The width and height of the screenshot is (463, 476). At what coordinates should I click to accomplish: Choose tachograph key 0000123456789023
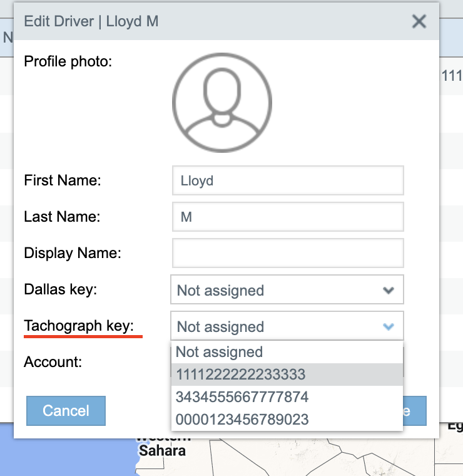point(242,420)
